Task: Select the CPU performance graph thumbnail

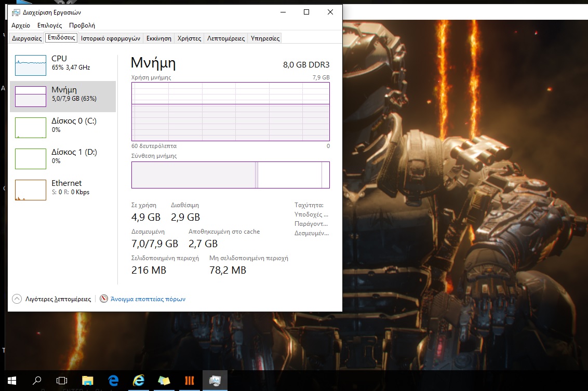Action: (30, 65)
